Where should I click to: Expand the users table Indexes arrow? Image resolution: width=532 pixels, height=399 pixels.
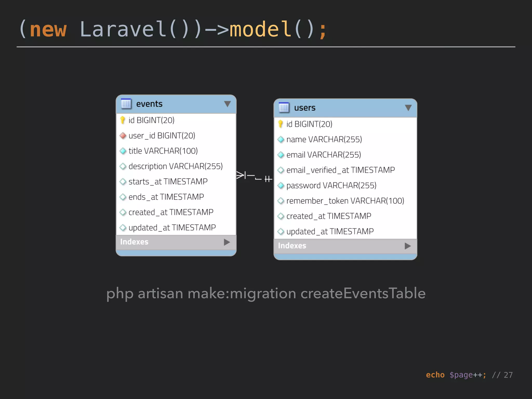click(408, 246)
